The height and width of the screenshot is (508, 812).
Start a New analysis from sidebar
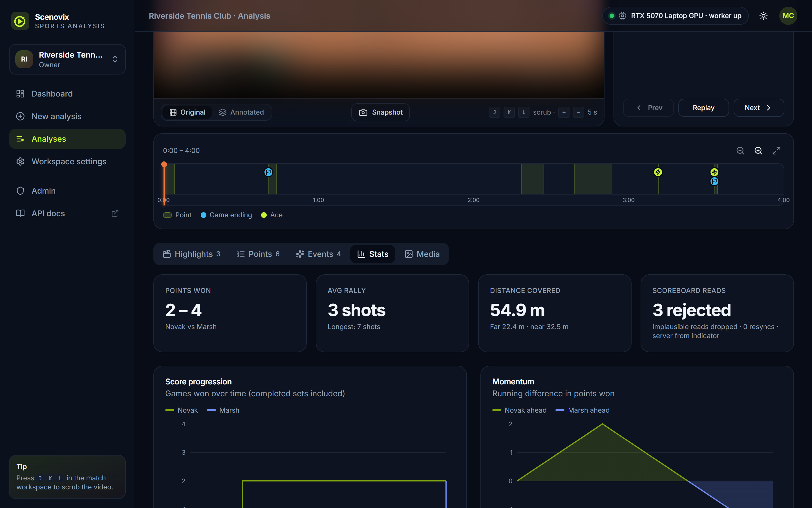[x=67, y=116]
